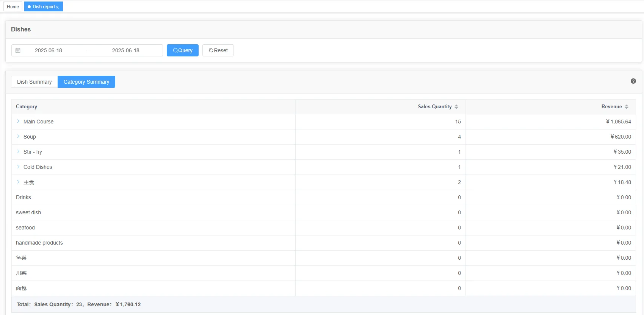644x315 pixels.
Task: Click the handmade products row label
Action: 39,243
